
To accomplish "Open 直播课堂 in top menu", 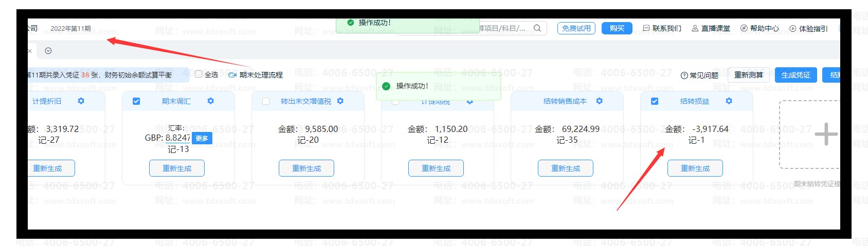I will pyautogui.click(x=711, y=29).
